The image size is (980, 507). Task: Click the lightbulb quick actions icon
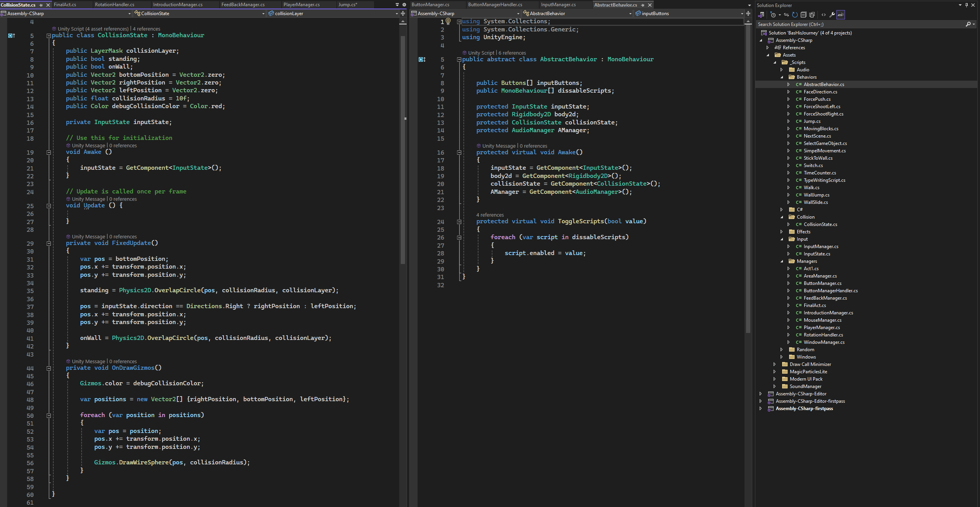(x=448, y=21)
